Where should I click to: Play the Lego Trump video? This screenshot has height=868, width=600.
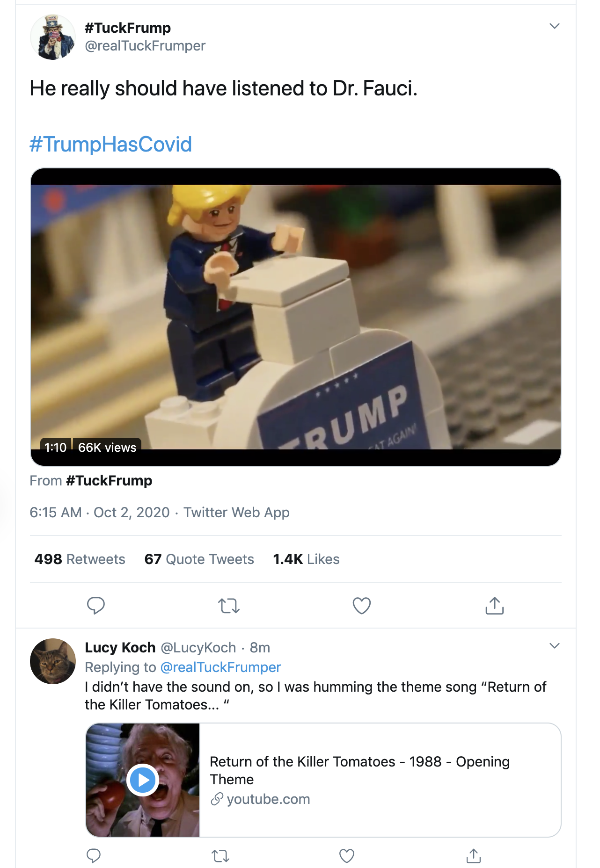pos(295,317)
